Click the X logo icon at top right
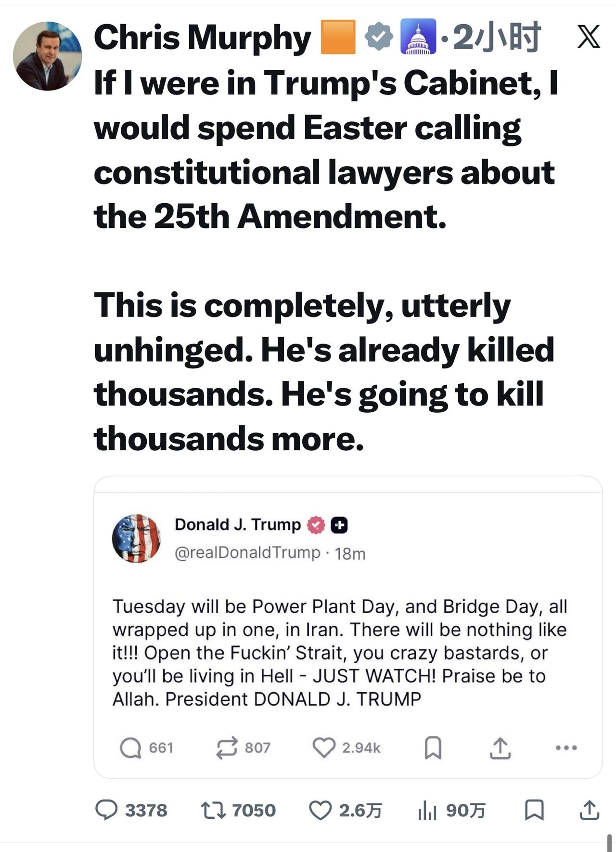616x852 pixels. coord(588,37)
